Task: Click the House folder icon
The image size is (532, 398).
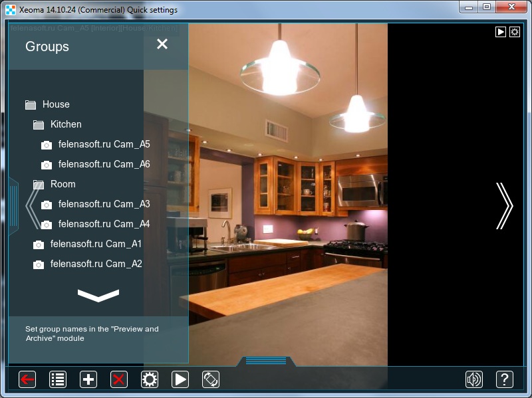Action: click(31, 105)
